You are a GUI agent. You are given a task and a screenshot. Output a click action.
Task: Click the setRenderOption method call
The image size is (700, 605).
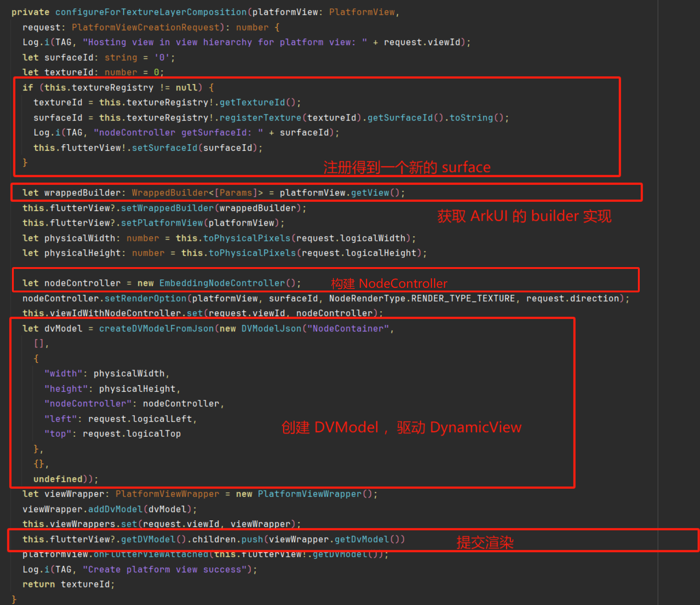point(145,298)
